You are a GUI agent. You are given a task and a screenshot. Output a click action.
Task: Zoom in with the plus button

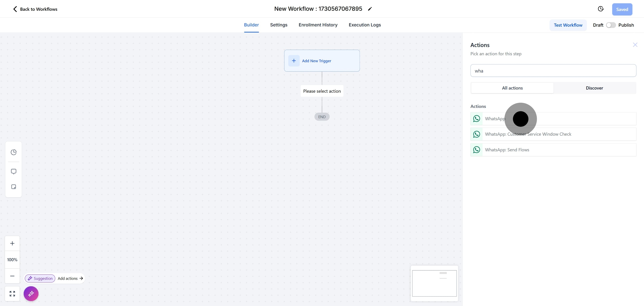12,243
